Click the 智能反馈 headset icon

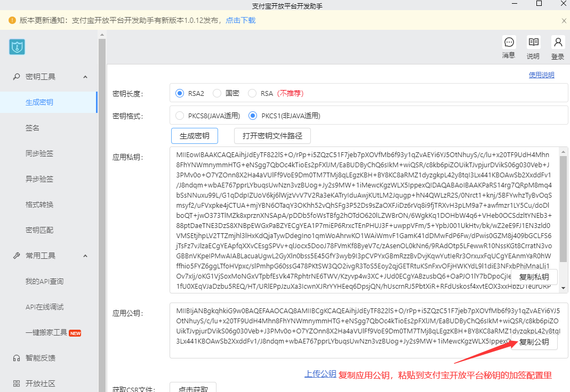click(17, 358)
